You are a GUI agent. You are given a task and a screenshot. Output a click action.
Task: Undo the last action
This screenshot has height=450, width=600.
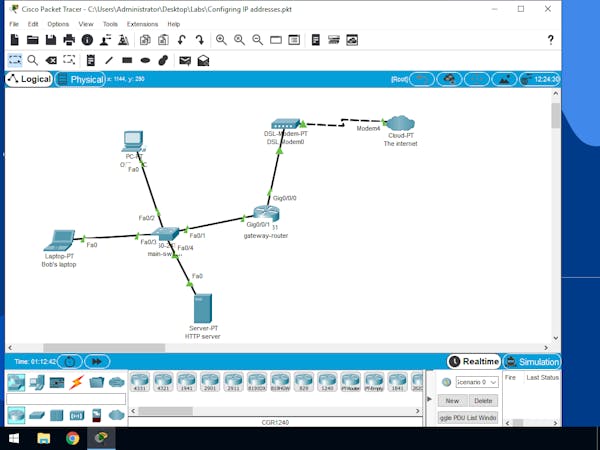point(182,40)
